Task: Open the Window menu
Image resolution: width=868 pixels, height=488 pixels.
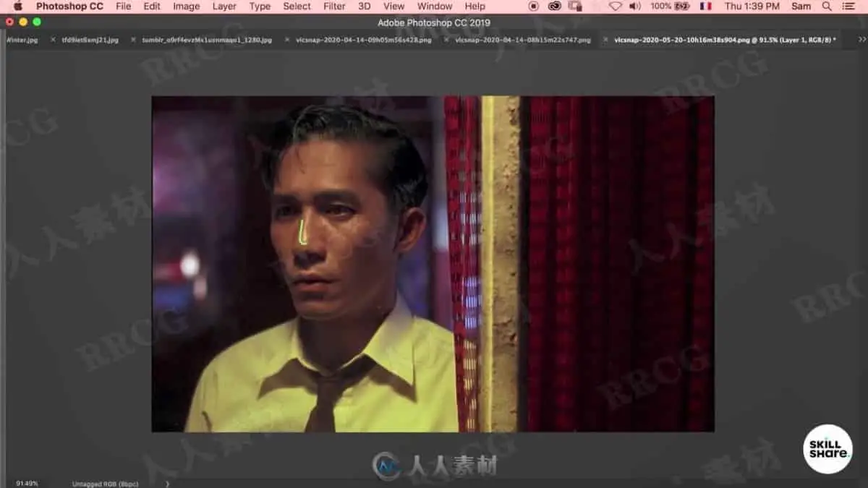Action: pyautogui.click(x=435, y=6)
